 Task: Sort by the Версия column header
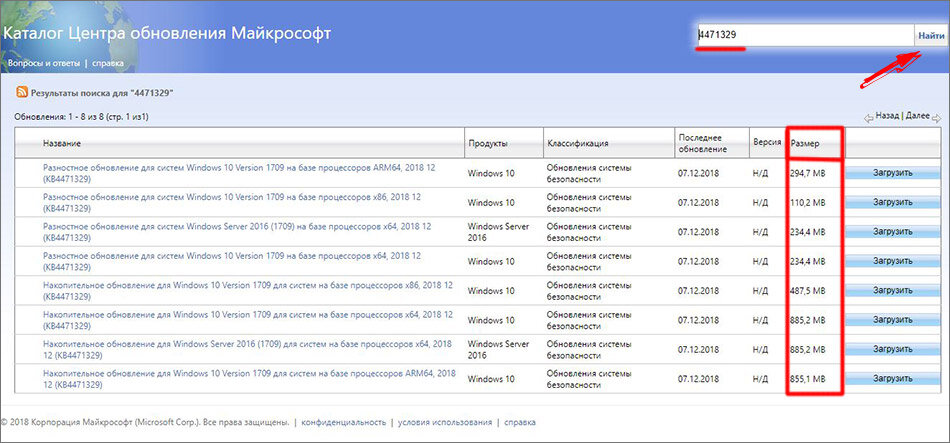[x=766, y=144]
